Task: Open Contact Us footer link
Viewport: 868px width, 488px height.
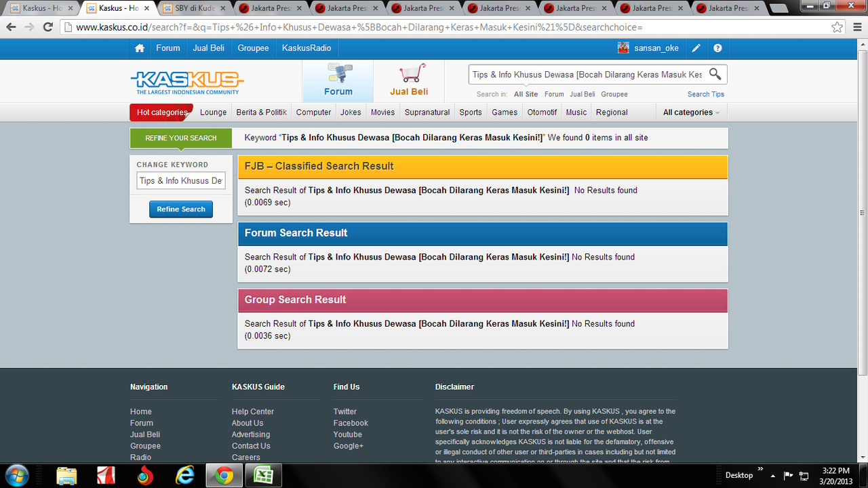Action: pos(251,446)
